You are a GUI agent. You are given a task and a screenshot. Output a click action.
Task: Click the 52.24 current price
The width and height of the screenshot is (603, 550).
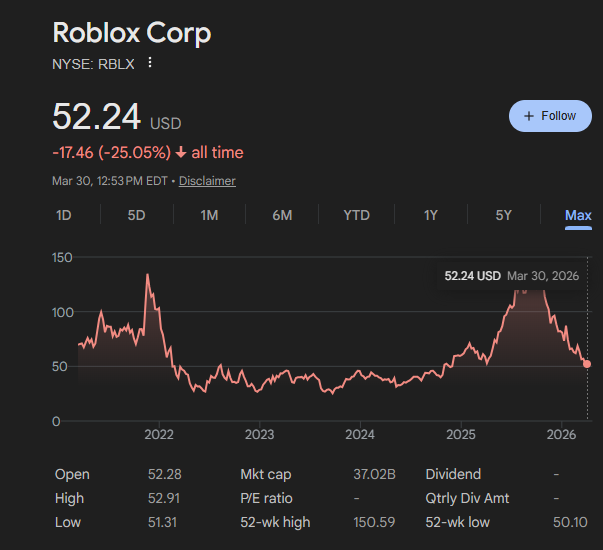pos(97,117)
